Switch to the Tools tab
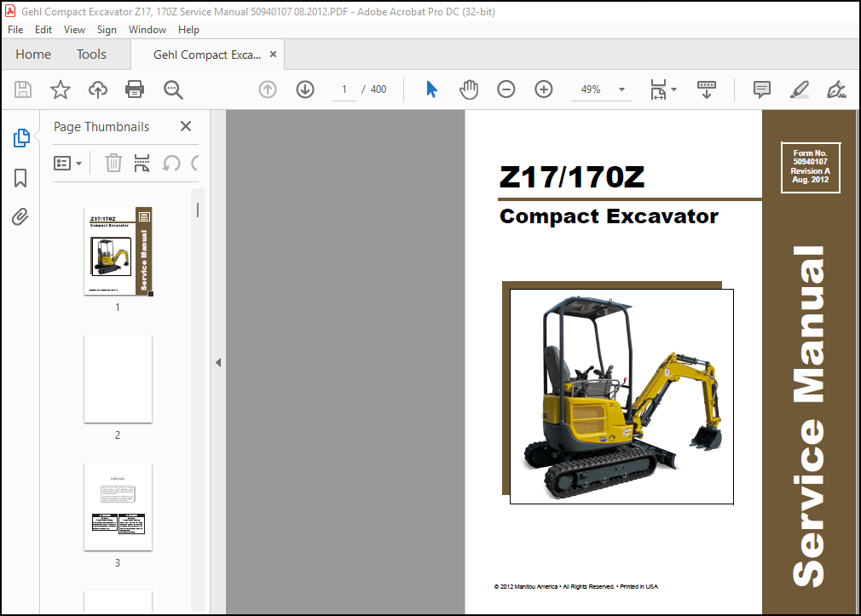 tap(91, 55)
